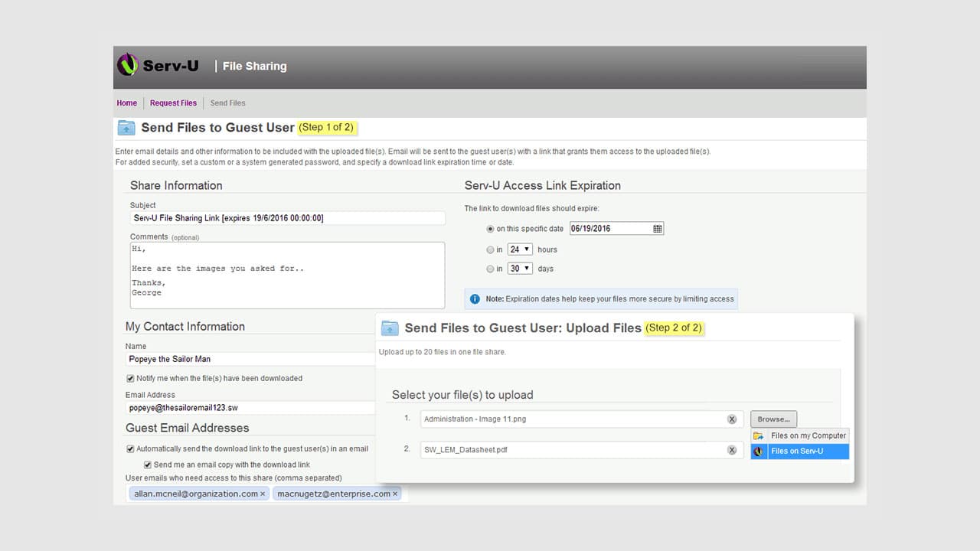Remove macnugetz@enterprise.com recipient tag

[x=395, y=494]
